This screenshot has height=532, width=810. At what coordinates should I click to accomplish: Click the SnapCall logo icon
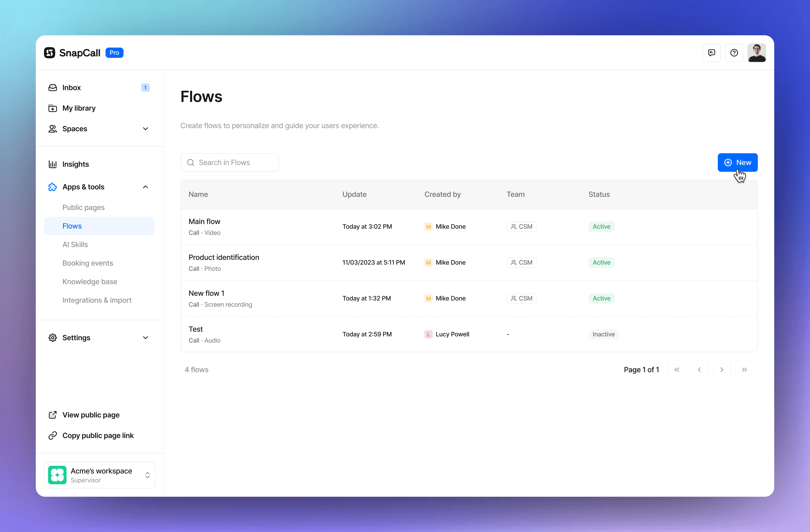point(50,53)
